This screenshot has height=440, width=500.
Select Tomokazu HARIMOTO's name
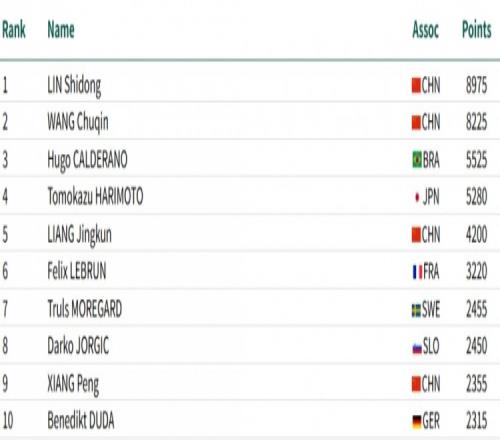95,196
